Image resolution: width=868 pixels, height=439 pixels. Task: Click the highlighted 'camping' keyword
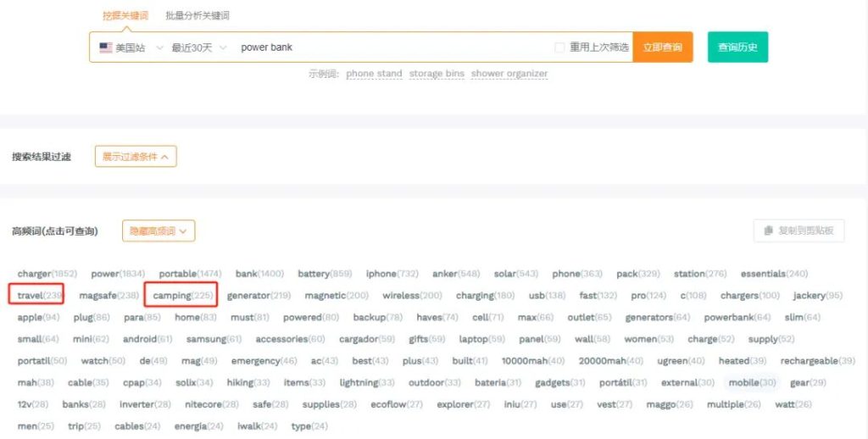171,295
